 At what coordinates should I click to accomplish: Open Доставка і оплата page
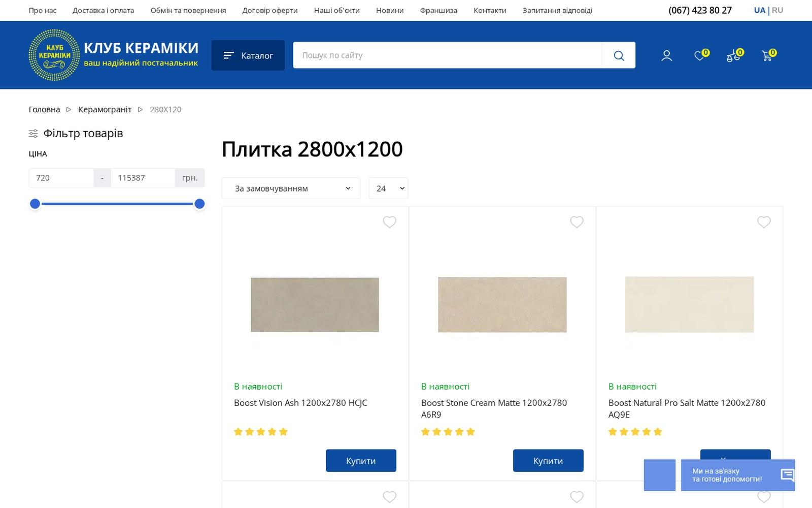pos(103,10)
